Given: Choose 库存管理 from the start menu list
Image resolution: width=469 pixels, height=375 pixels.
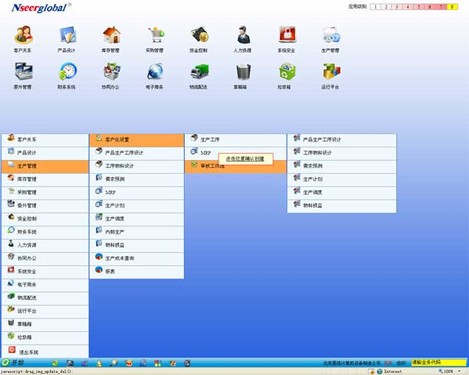Looking at the screenshot, I should click(x=45, y=179).
